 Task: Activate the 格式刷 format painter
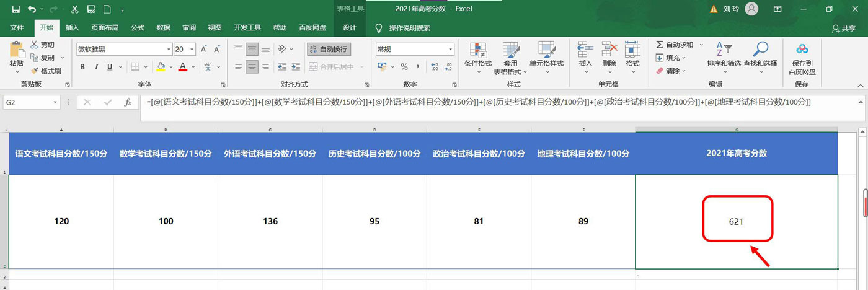[x=45, y=71]
